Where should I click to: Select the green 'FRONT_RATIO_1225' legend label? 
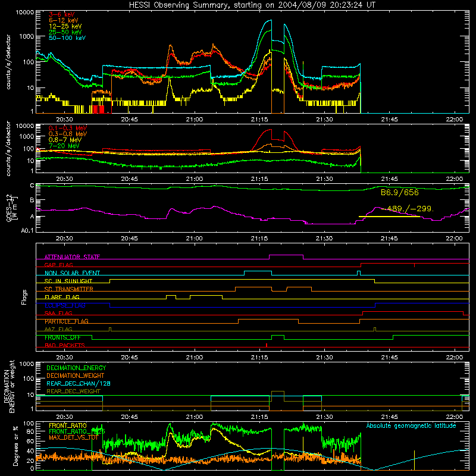tap(77, 431)
